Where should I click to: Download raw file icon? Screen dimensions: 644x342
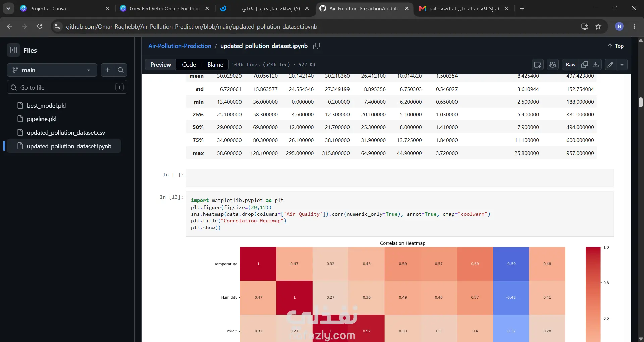click(596, 65)
